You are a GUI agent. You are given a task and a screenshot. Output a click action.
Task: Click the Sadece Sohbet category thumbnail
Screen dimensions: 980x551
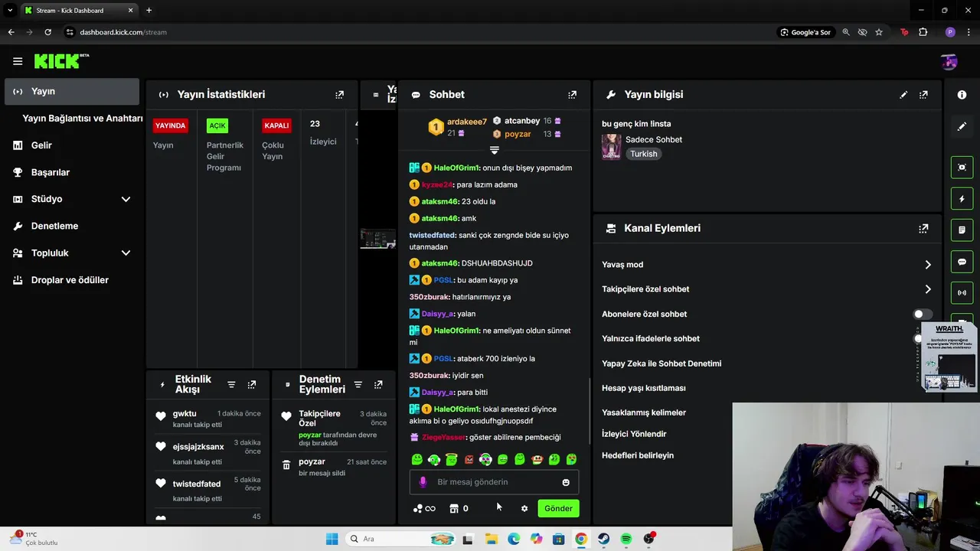[x=611, y=146]
